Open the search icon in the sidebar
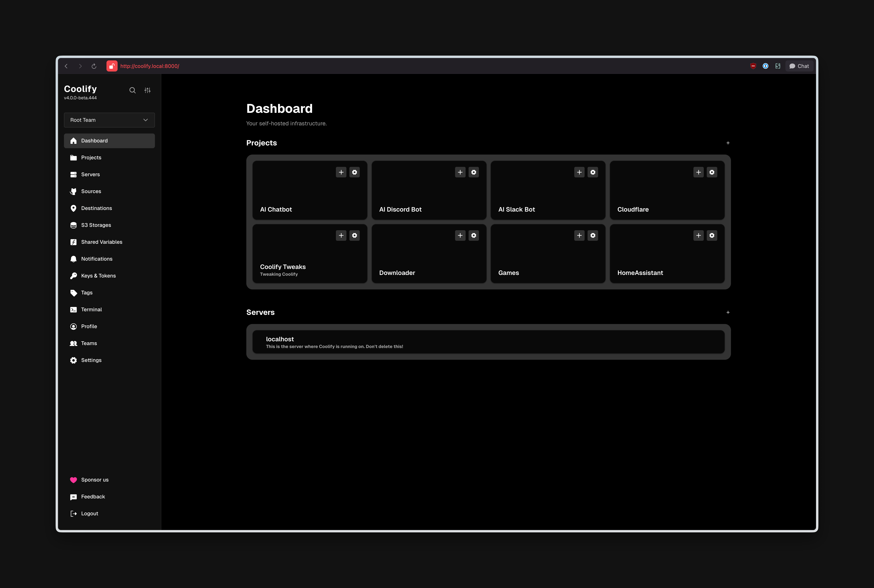The width and height of the screenshot is (874, 588). pos(132,90)
